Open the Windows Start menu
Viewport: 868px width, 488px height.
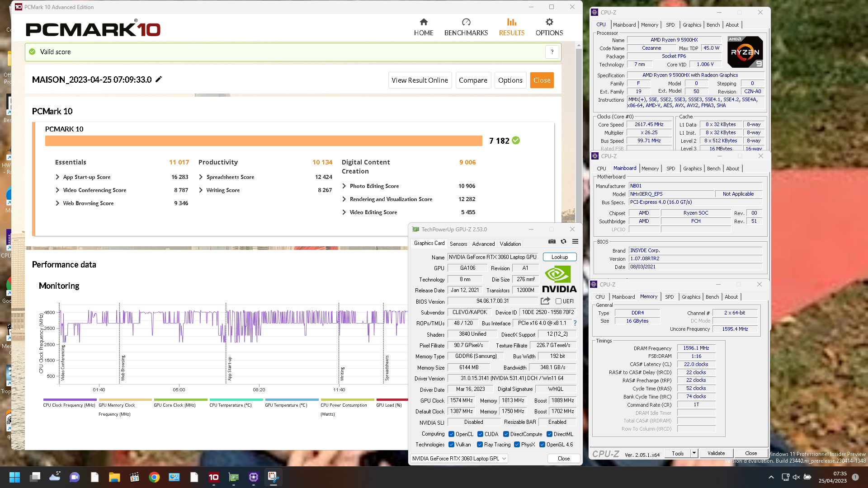pyautogui.click(x=14, y=477)
